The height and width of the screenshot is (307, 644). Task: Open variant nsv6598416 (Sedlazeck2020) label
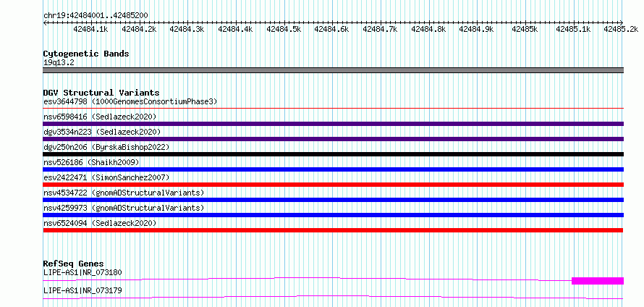tap(100, 117)
